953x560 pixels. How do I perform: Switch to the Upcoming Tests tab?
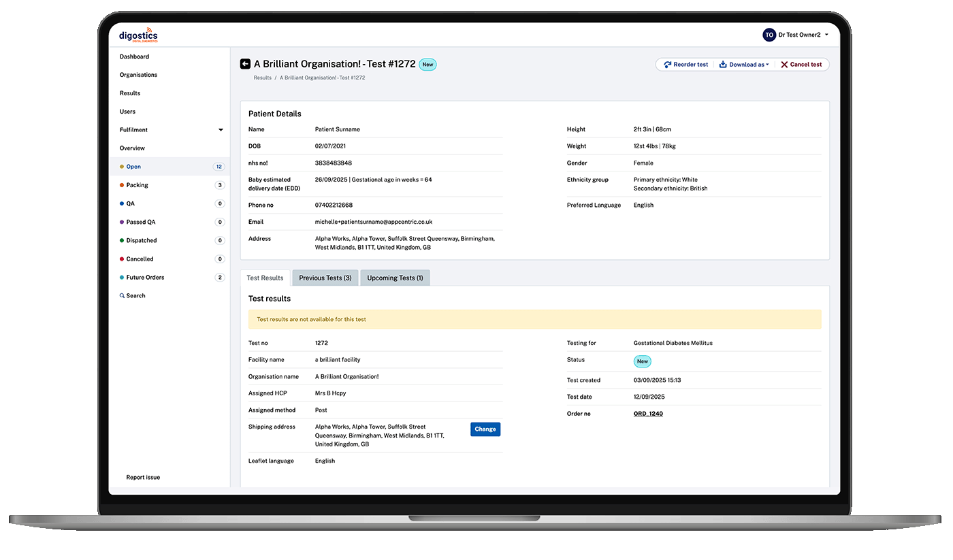point(395,278)
